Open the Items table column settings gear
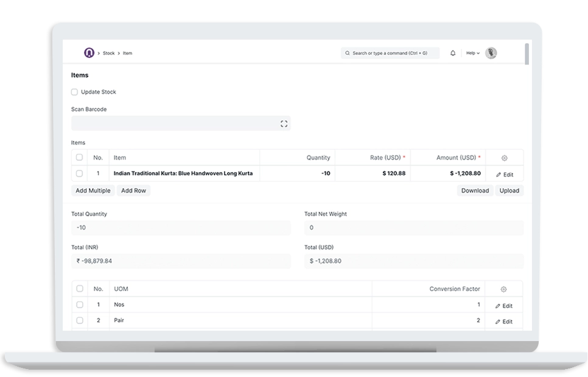Viewport: 588px width, 377px height. tap(504, 157)
